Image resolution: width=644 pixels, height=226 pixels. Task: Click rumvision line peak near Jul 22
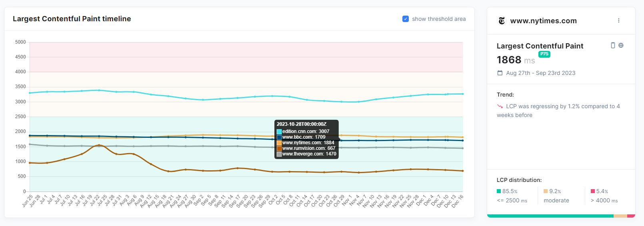pyautogui.click(x=99, y=145)
